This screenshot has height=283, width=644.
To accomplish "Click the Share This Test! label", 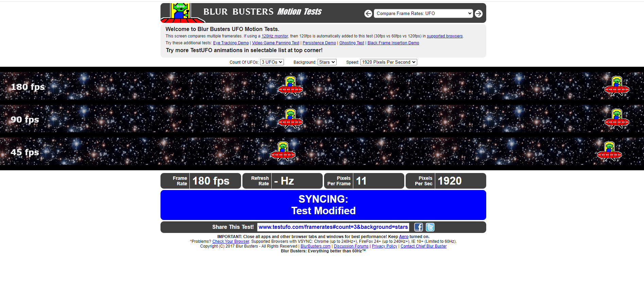I will (x=233, y=227).
